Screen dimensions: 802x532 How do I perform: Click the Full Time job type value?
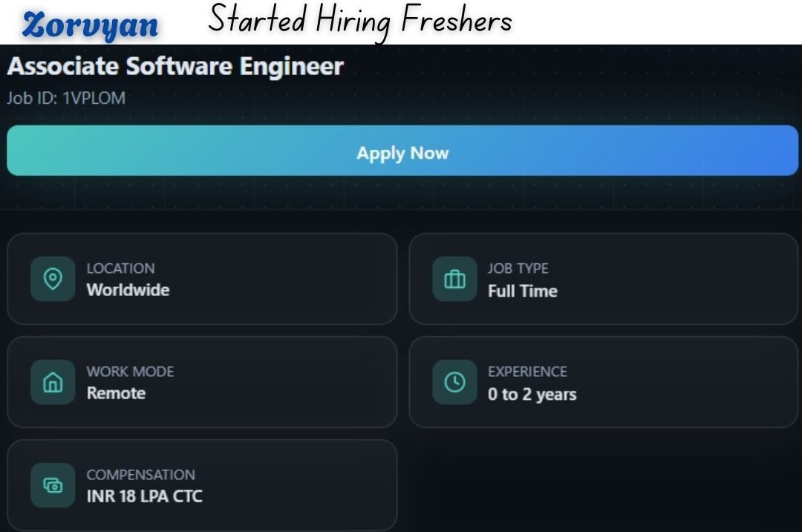pyautogui.click(x=522, y=292)
